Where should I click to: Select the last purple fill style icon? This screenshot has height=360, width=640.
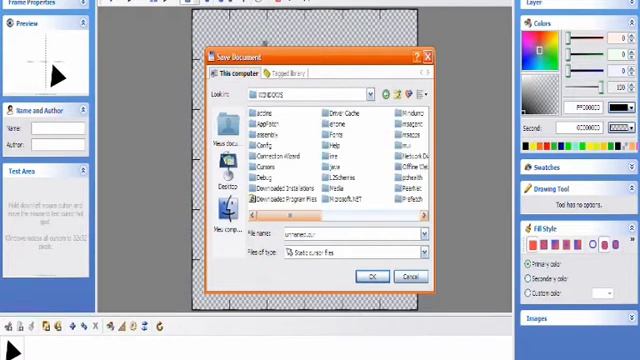(616, 244)
